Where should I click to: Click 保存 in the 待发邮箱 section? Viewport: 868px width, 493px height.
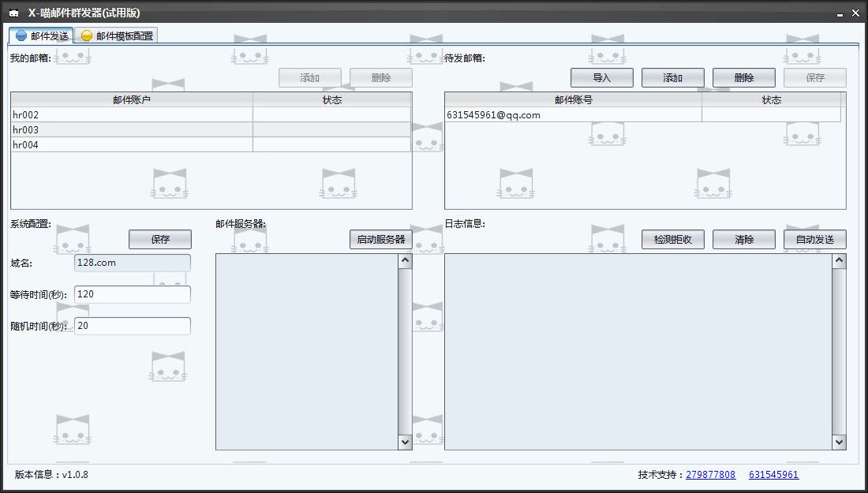pyautogui.click(x=814, y=77)
